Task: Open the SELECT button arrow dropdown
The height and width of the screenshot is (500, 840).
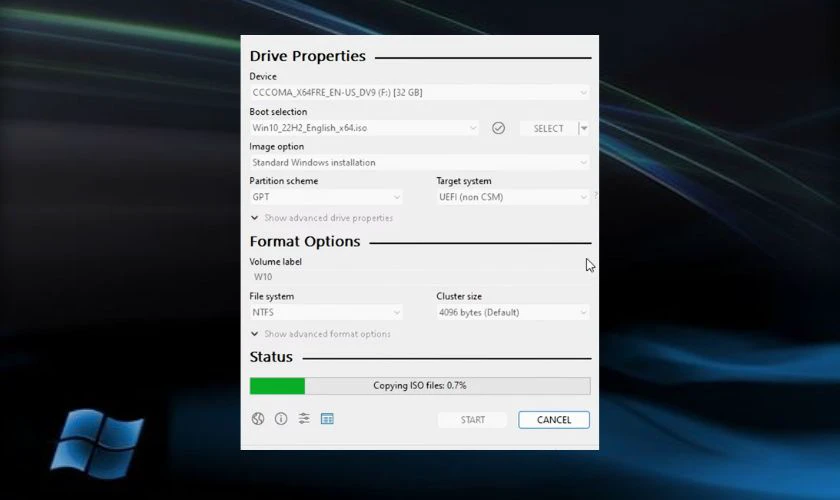Action: (584, 128)
